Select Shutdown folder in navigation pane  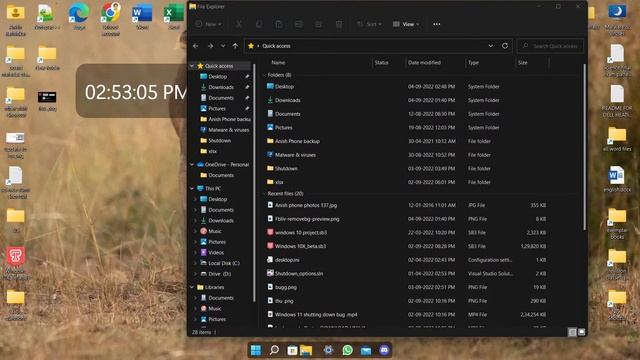216,140
